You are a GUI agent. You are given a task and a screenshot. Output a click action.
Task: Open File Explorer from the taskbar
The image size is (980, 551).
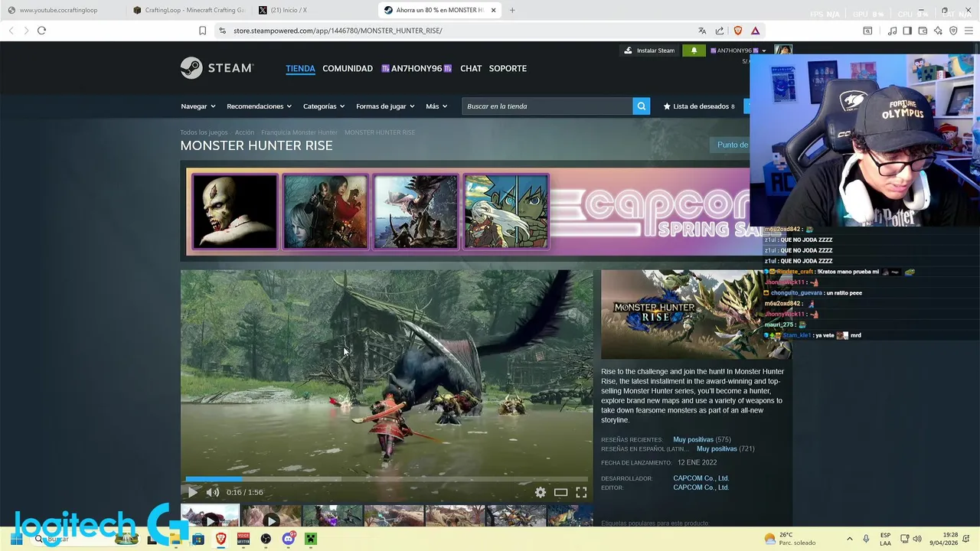pyautogui.click(x=175, y=539)
